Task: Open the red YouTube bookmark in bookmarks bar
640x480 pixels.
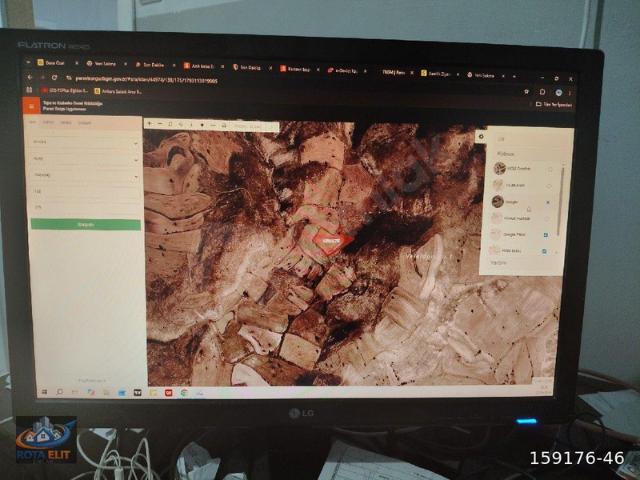Action: tap(64, 91)
